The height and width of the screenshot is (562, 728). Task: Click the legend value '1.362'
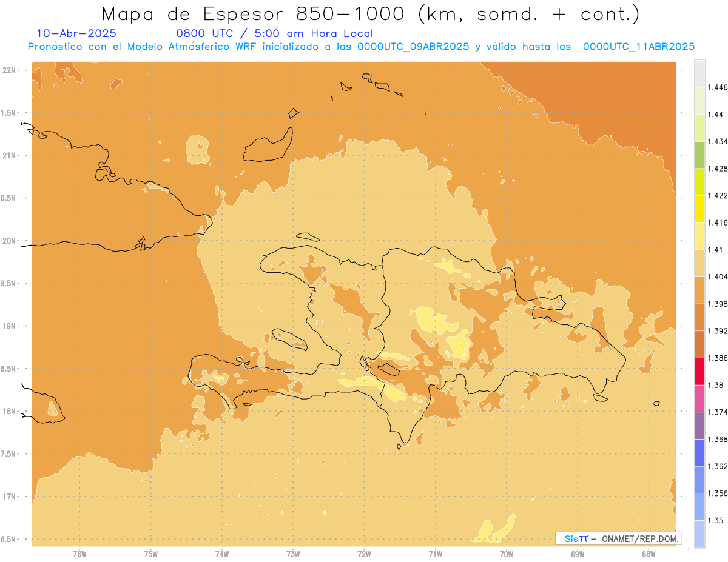[717, 466]
